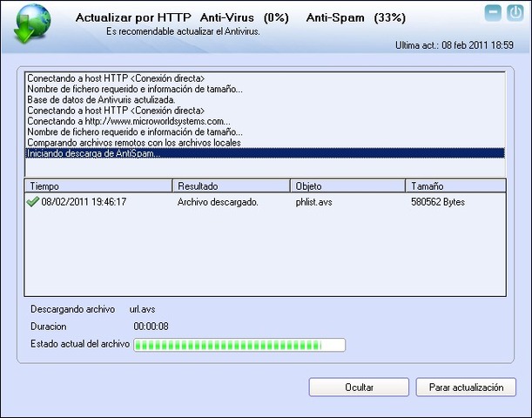Click 'Es recomendable actualizar el Antivirus.' text

coord(183,31)
